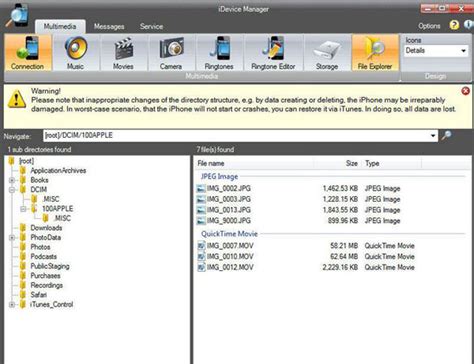Viewport: 474px width, 364px height.
Task: Select file IMG_0010.MOV
Action: [230, 257]
